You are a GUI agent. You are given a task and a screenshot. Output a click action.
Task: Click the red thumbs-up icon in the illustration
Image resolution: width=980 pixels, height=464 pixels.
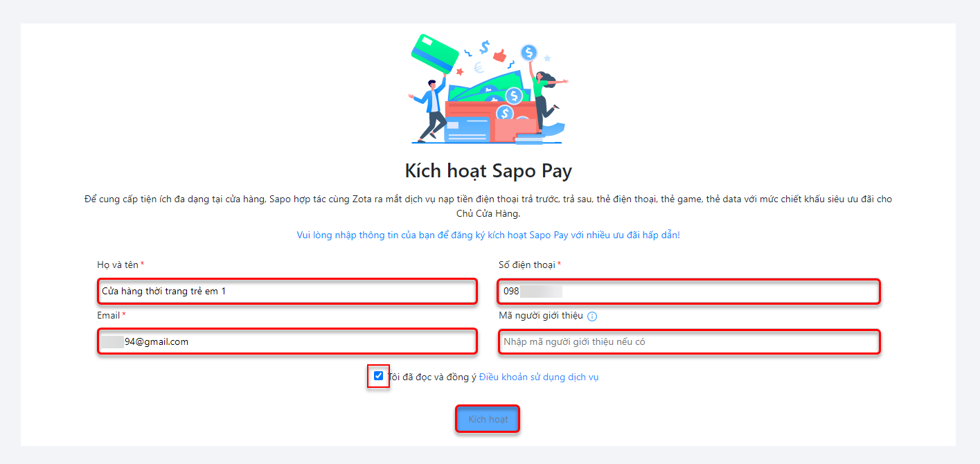pos(500,53)
